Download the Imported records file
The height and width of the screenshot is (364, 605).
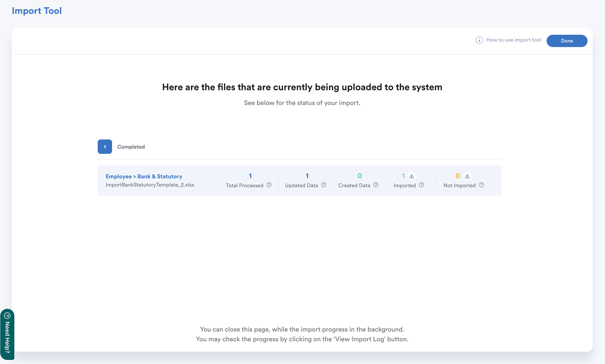[411, 176]
